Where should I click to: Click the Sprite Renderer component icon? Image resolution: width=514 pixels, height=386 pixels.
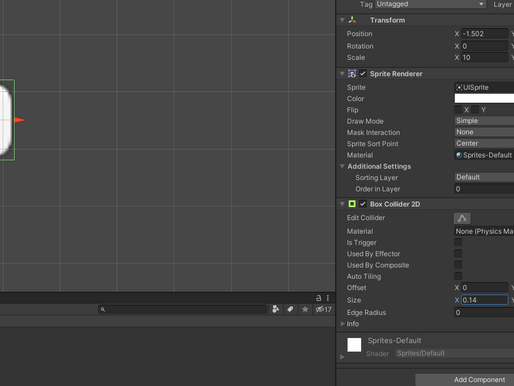(x=352, y=74)
